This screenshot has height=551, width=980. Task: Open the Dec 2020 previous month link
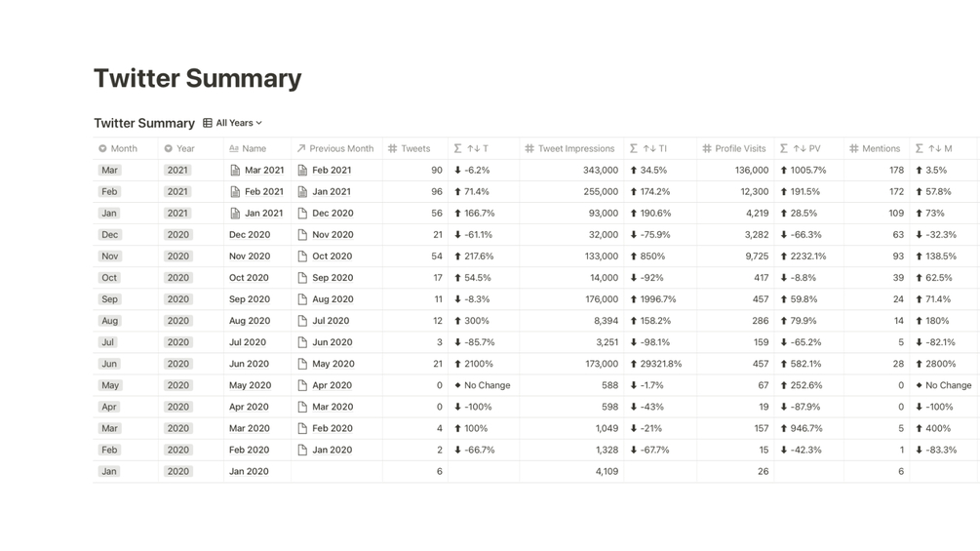pos(333,213)
